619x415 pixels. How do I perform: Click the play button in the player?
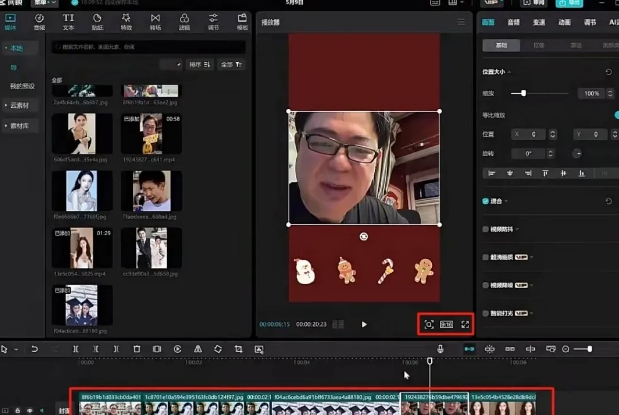[364, 325]
